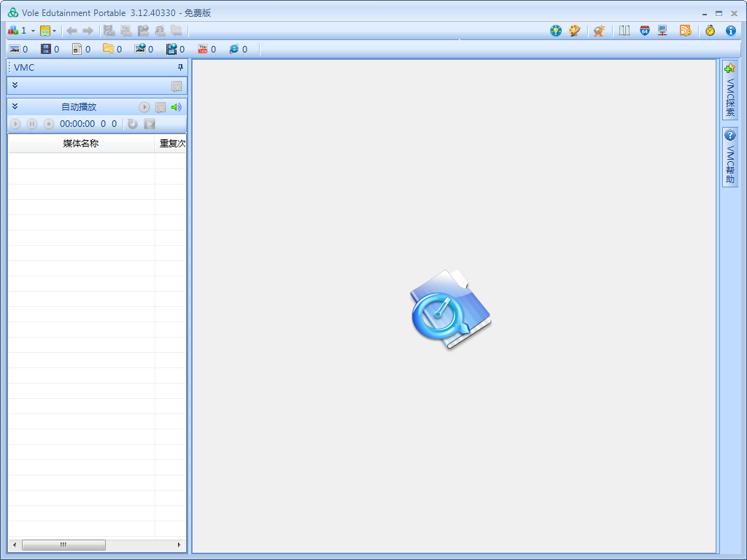The width and height of the screenshot is (747, 560).
Task: Toggle the VMC panel pin
Action: 180,67
